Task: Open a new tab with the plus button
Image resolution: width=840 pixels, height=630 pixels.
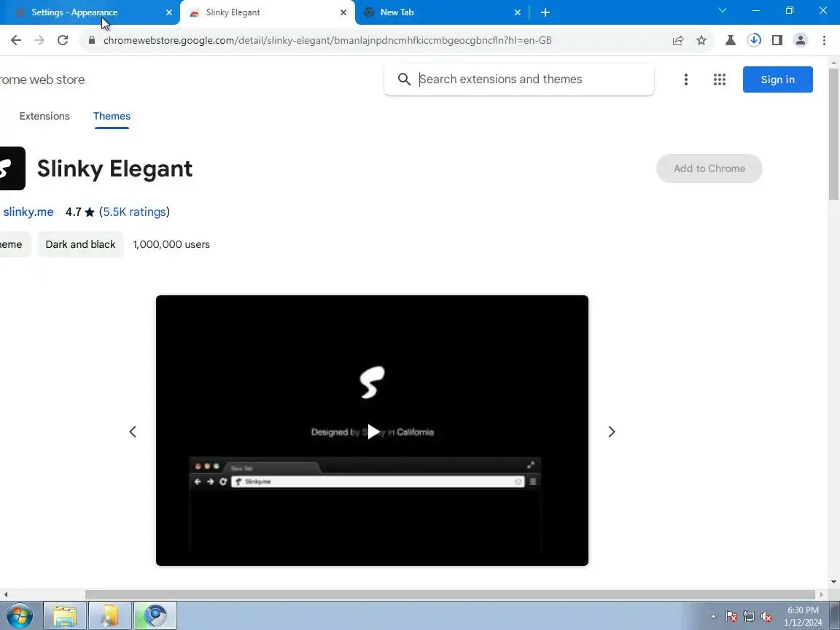Action: tap(545, 12)
